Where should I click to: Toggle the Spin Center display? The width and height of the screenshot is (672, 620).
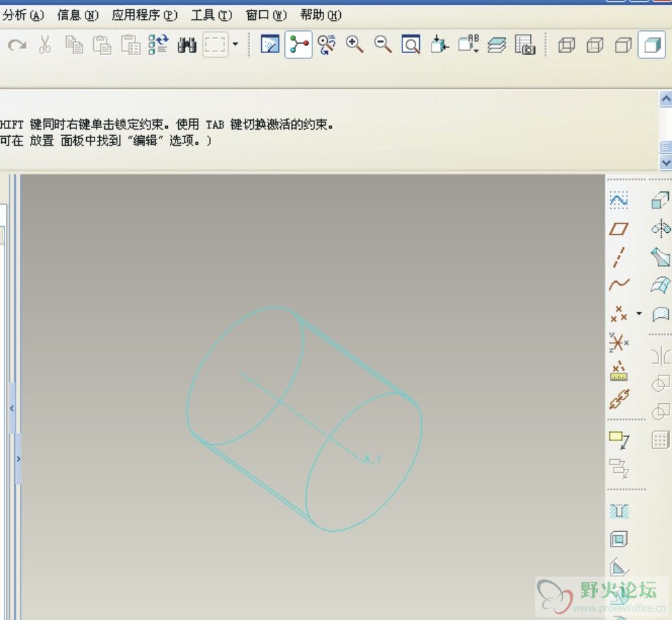click(x=298, y=45)
